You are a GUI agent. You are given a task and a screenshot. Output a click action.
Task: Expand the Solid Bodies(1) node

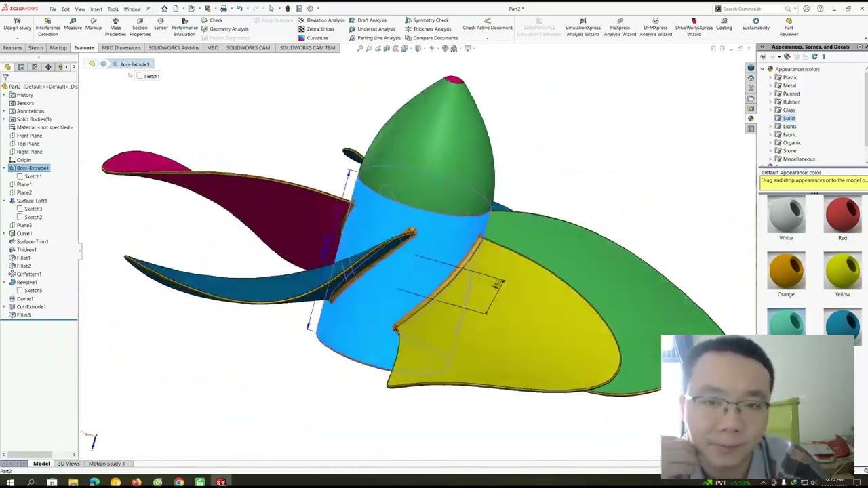click(x=4, y=119)
